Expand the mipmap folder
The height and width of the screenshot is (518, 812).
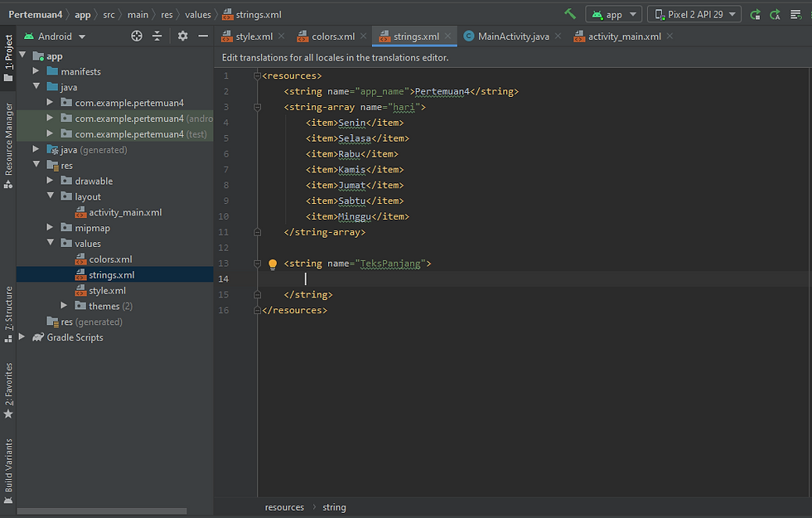point(50,227)
